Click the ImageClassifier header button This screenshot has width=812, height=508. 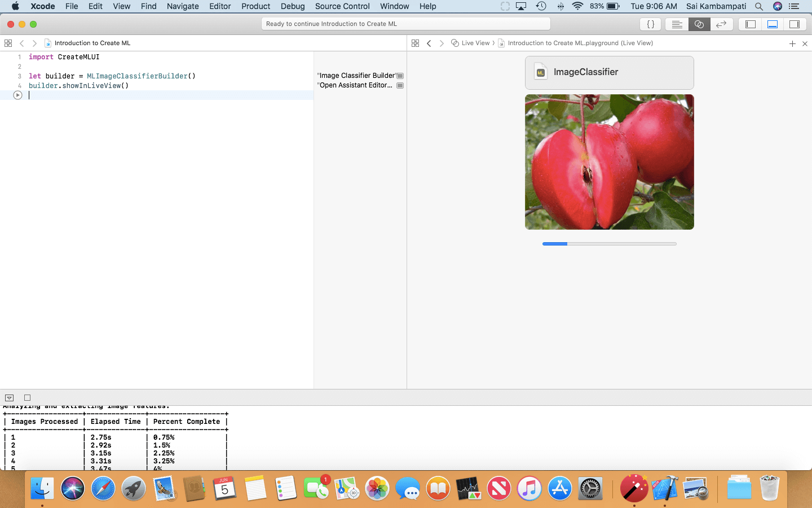coord(609,72)
